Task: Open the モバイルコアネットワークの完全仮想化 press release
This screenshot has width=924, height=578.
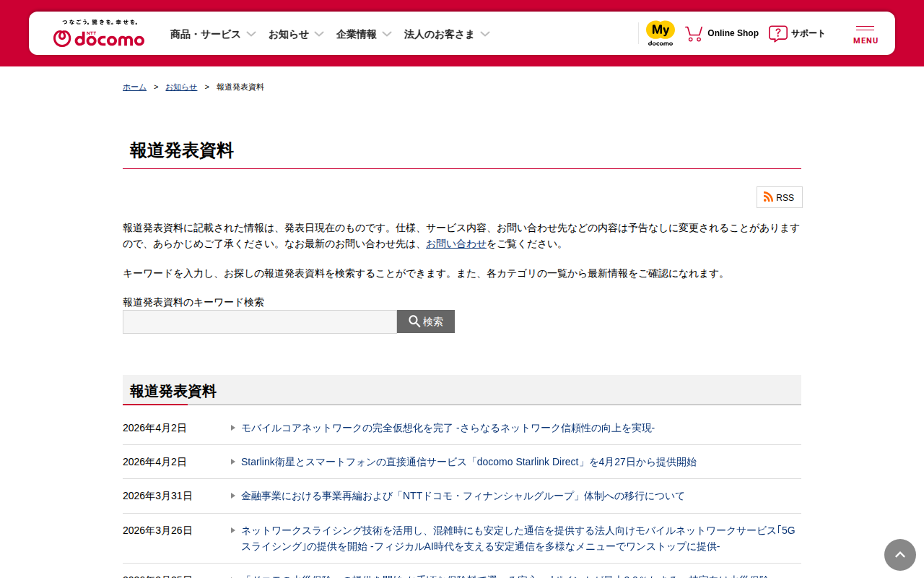Action: coord(448,428)
